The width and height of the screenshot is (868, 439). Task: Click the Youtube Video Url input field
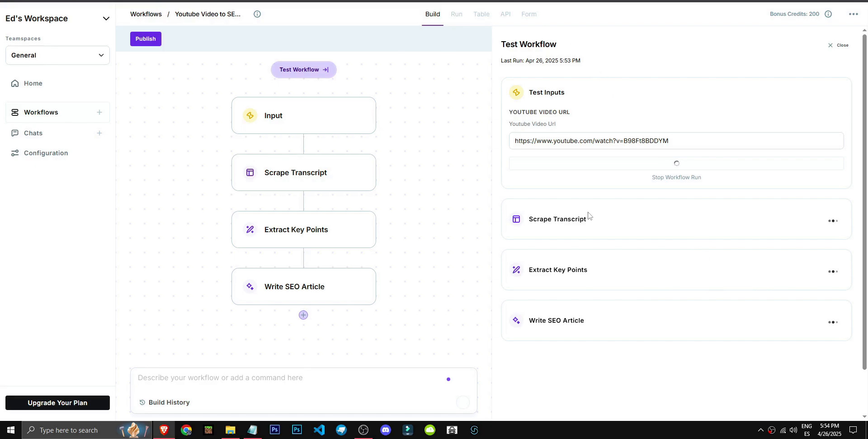(x=676, y=141)
